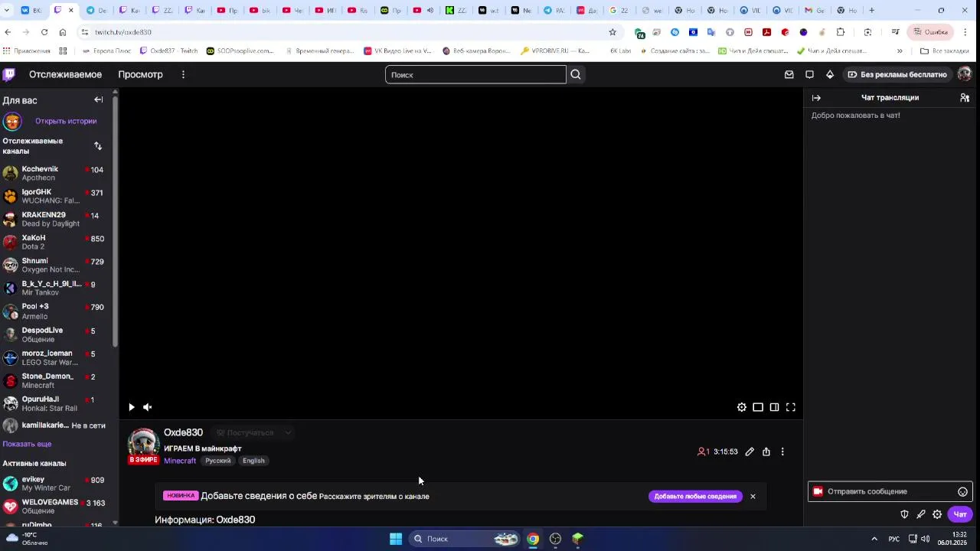Click the Поиск search field on Twitch
Image resolution: width=980 pixels, height=551 pixels.
pyautogui.click(x=475, y=74)
